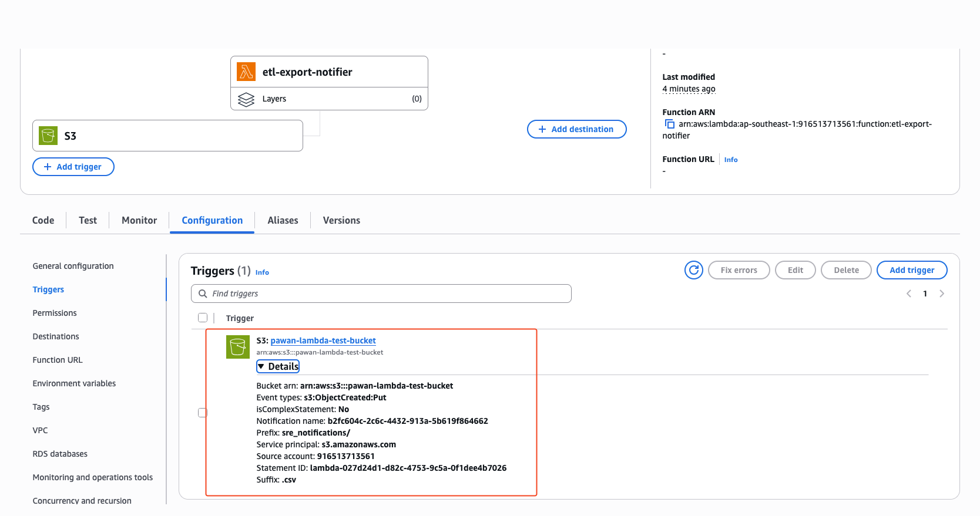Click the Statement ID lambda-027d24d1 text
980x516 pixels.
pyautogui.click(x=381, y=468)
